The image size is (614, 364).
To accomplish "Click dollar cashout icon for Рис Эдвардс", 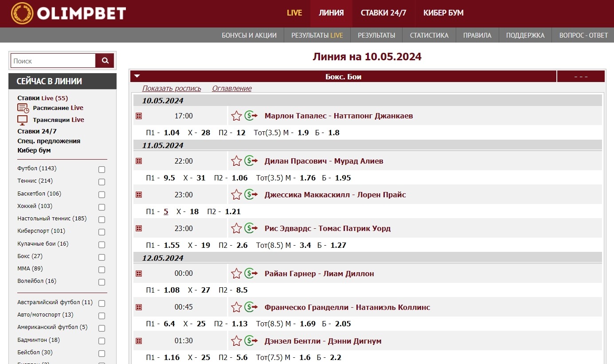I will (251, 228).
